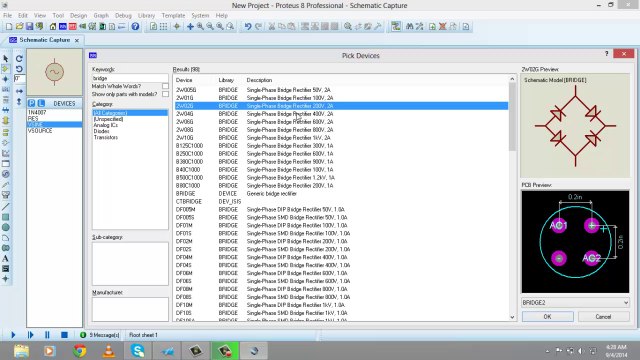The height and width of the screenshot is (360, 640).
Task: Select the 2D circle graphics tool
Action: (x=5, y=227)
